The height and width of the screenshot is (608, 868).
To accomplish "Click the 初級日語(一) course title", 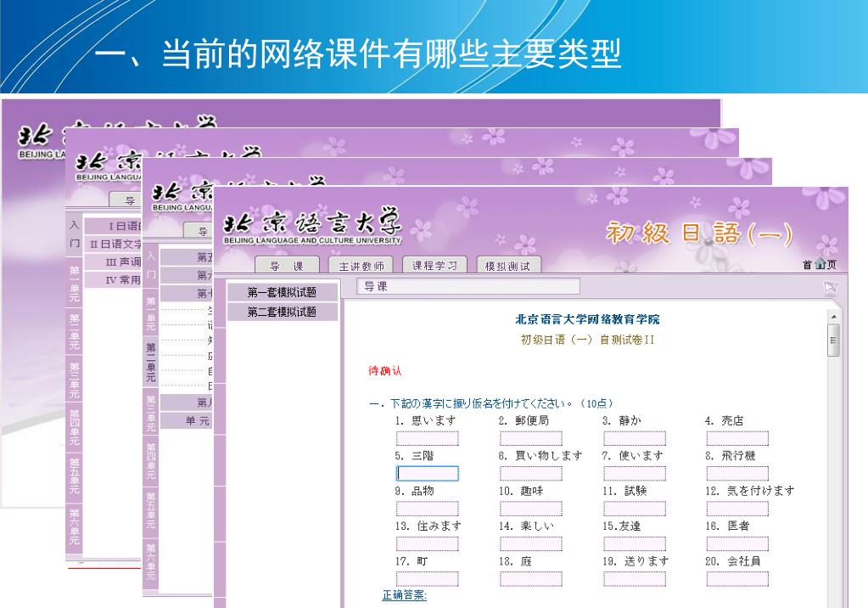I will (x=699, y=234).
